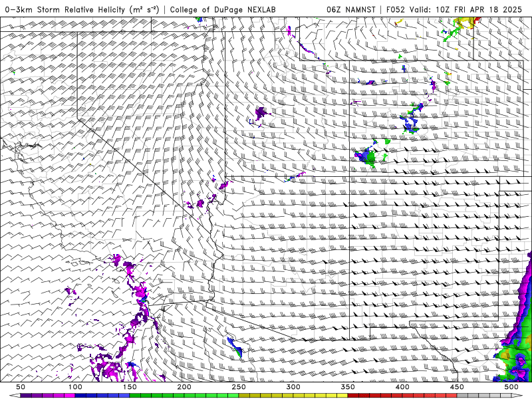Click the left arrow tip of the color bar
This screenshot has width=532, height=399.
pos(15,396)
